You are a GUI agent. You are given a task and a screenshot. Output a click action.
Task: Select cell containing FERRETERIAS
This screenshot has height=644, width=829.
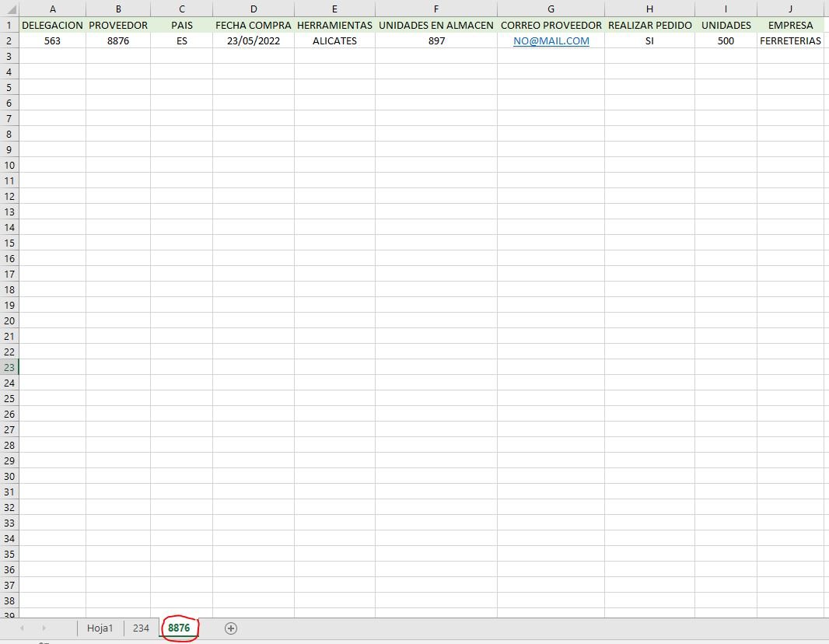(790, 40)
